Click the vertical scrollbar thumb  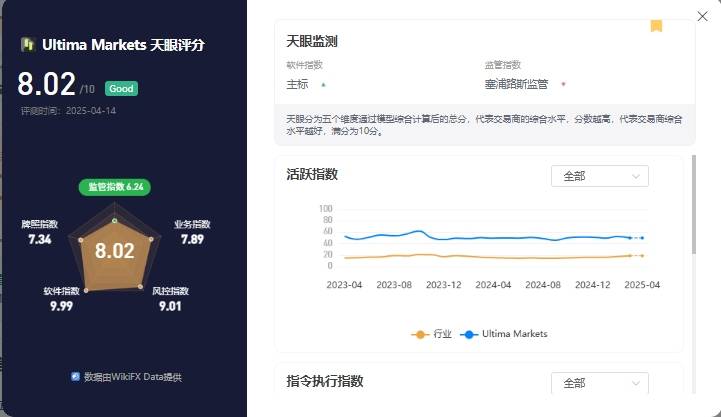click(694, 204)
